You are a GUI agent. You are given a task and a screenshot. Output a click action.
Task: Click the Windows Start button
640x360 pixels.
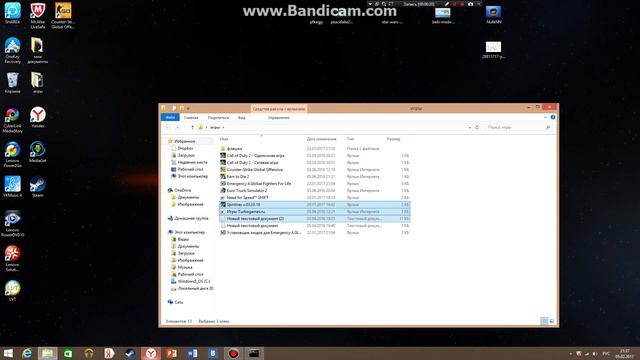click(8, 353)
